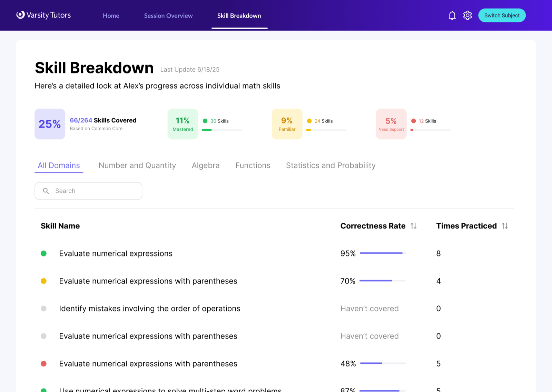This screenshot has width=552, height=392.
Task: Open the notifications bell
Action: pyautogui.click(x=452, y=16)
